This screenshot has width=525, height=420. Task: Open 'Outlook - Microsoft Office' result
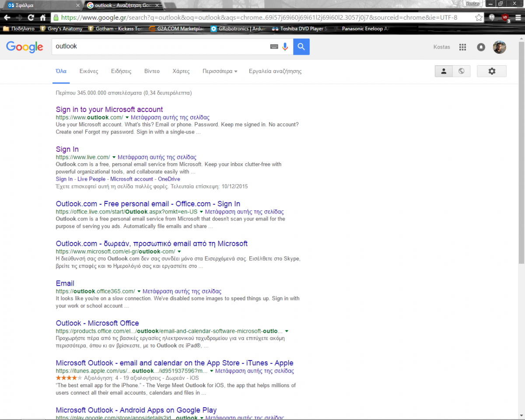[98, 323]
